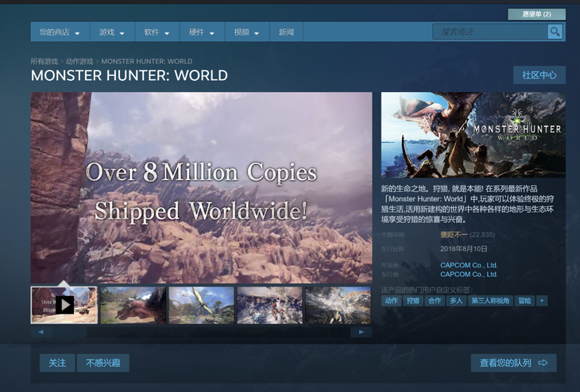The width and height of the screenshot is (580, 392).
Task: Click release date text 2018年8月10日
Action: click(x=464, y=249)
